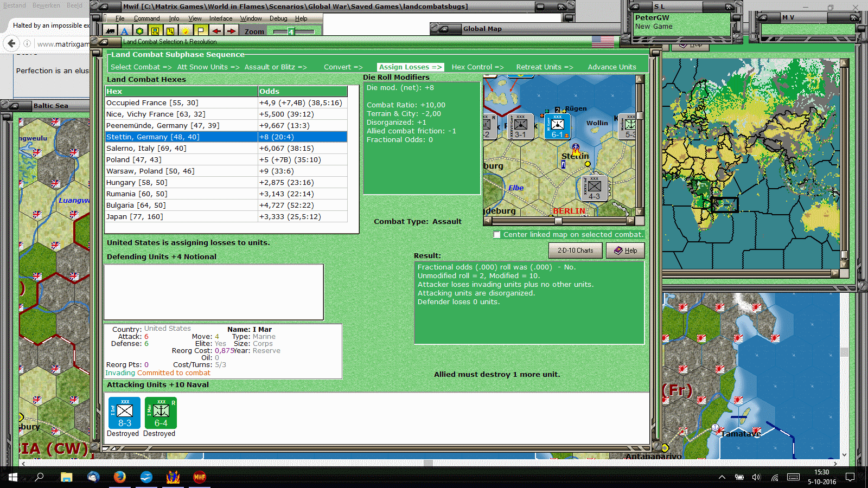868x488 pixels.
Task: Click the red right arrow toolbar icon
Action: point(231,31)
